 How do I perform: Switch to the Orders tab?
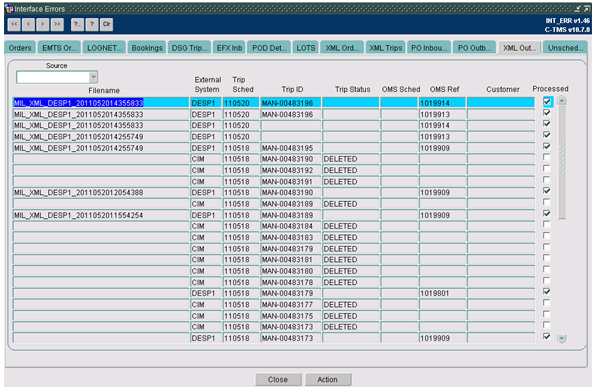pos(20,48)
